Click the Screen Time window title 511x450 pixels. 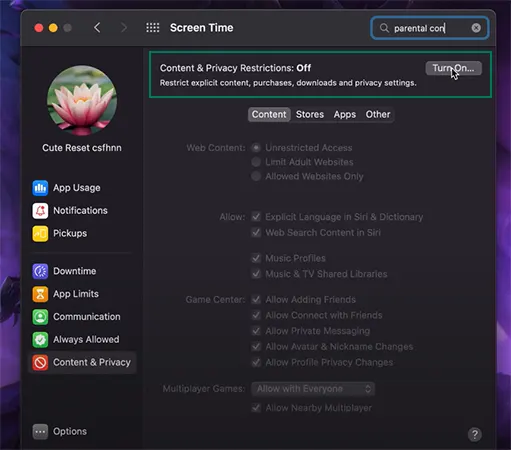[202, 28]
